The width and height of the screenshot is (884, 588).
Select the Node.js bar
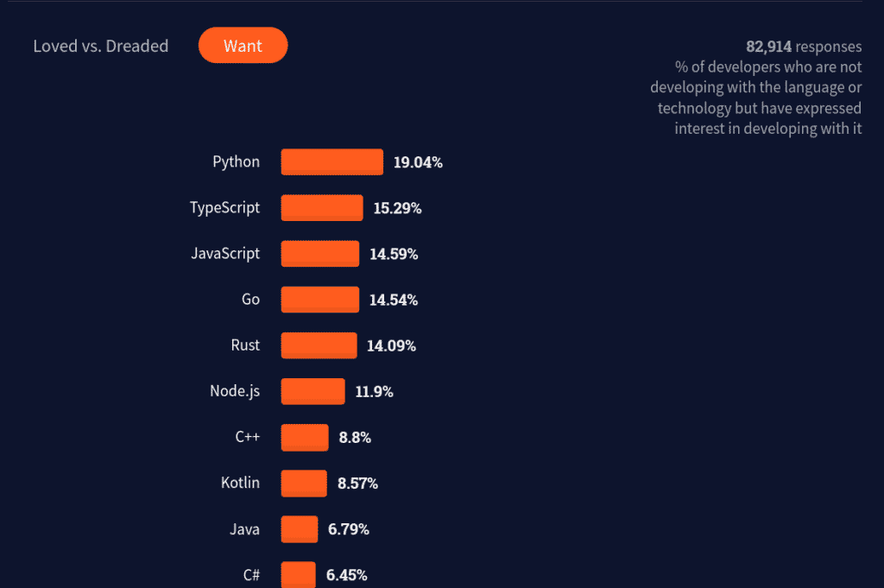coord(313,391)
